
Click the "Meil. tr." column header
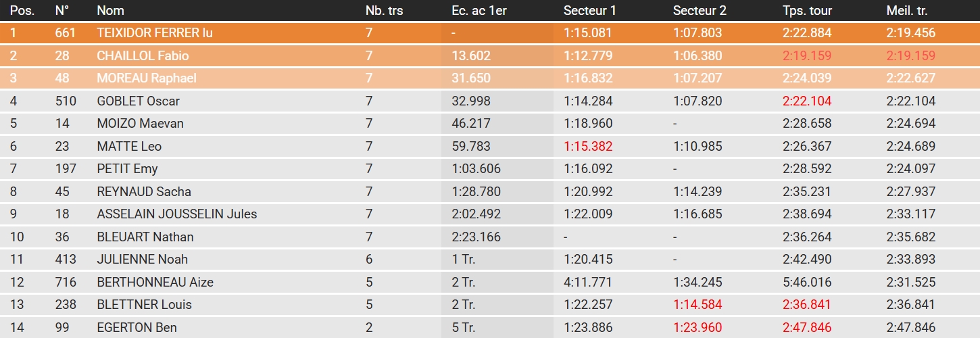[x=910, y=11]
